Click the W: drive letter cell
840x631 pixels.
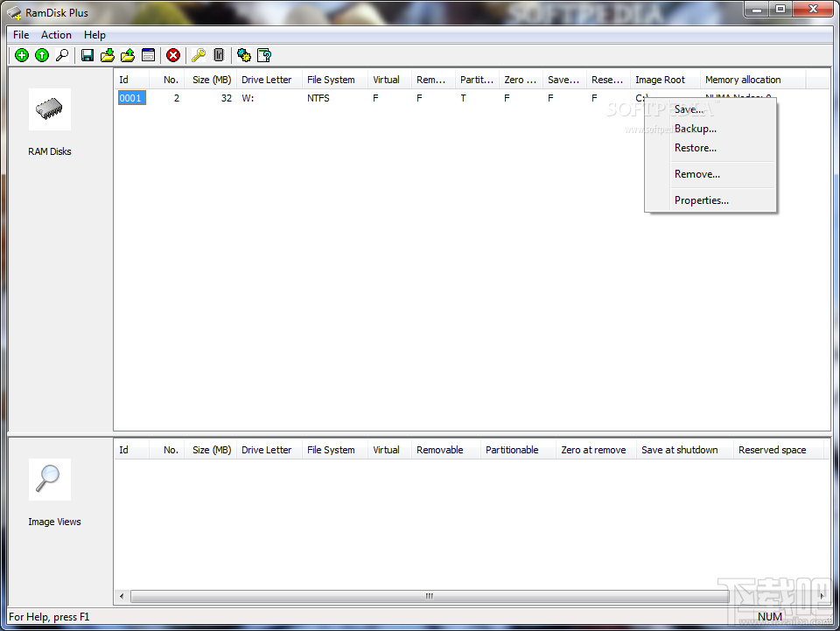click(x=248, y=98)
